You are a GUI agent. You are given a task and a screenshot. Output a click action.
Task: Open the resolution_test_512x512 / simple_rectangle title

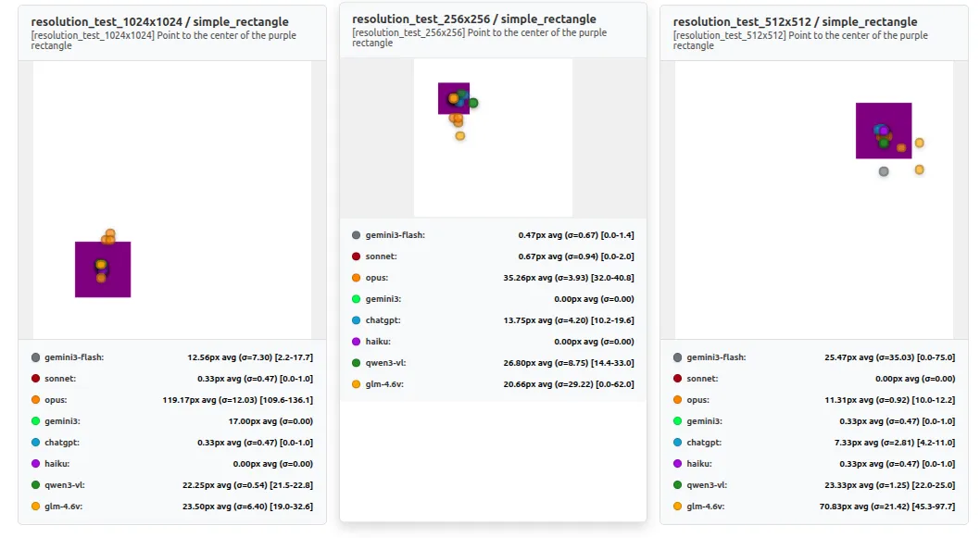(x=795, y=21)
